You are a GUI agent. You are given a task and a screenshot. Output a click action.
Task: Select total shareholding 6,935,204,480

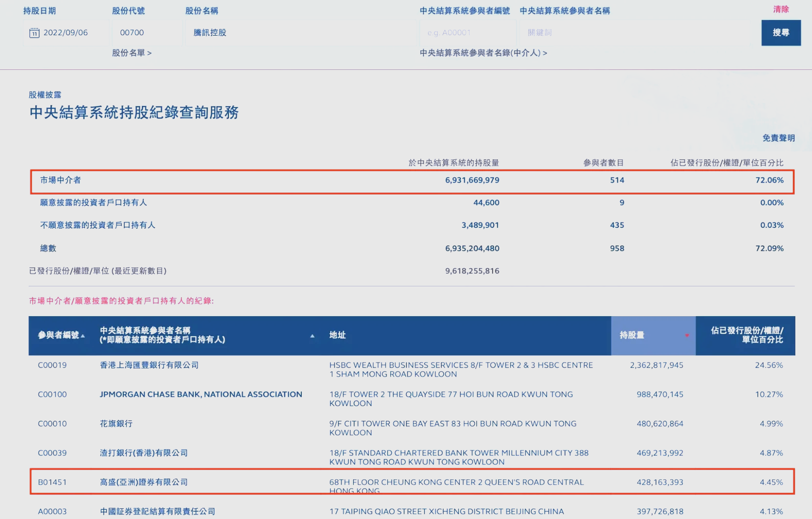[x=472, y=248]
